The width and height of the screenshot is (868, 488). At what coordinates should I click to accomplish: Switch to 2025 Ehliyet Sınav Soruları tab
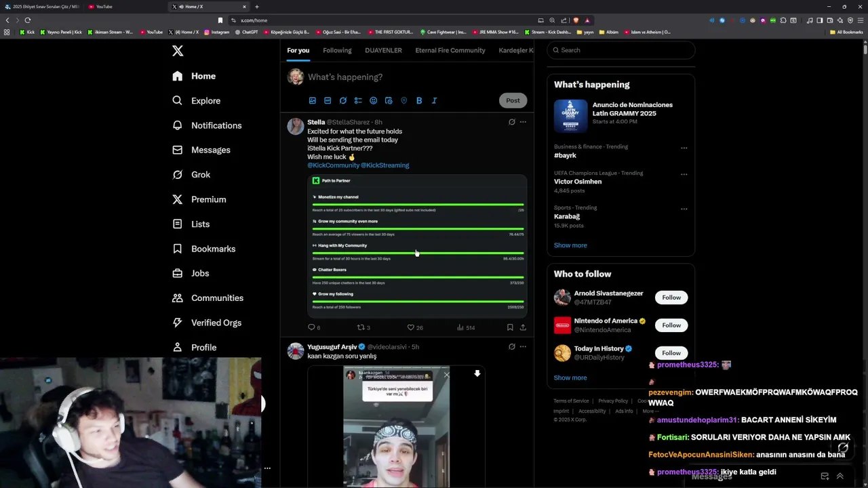click(42, 7)
